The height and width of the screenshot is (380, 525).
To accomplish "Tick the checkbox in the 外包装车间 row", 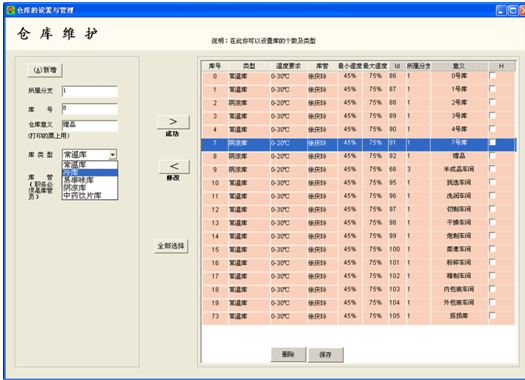I will click(x=492, y=302).
